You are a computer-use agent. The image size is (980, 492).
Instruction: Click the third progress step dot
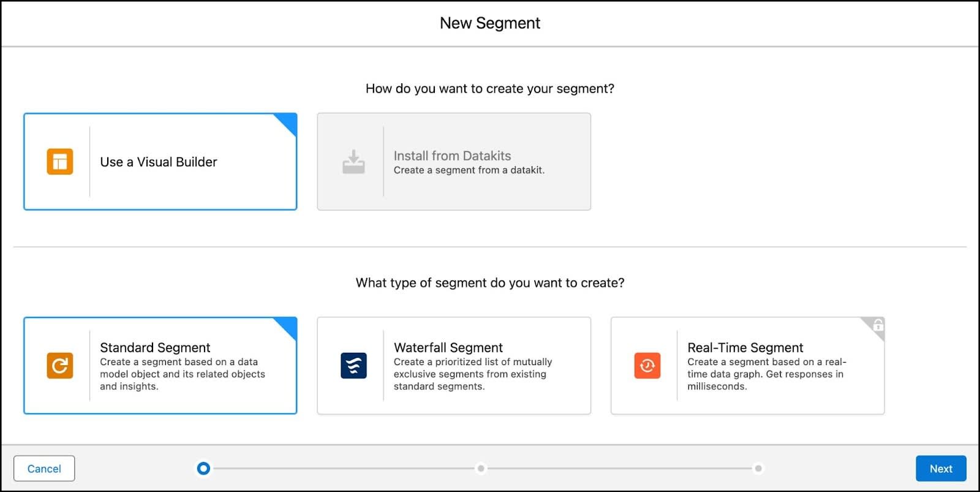(758, 469)
